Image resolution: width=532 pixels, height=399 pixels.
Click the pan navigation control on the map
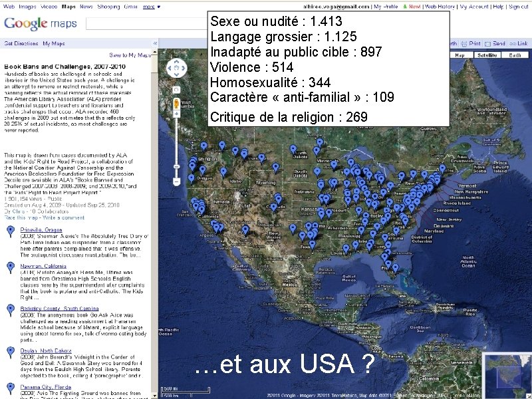click(x=177, y=68)
